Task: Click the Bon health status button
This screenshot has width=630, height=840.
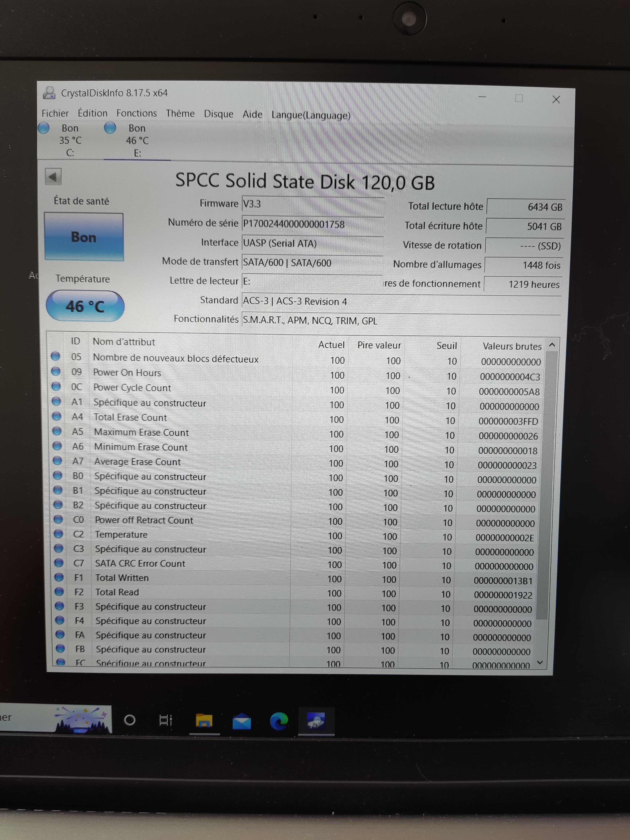Action: (84, 237)
